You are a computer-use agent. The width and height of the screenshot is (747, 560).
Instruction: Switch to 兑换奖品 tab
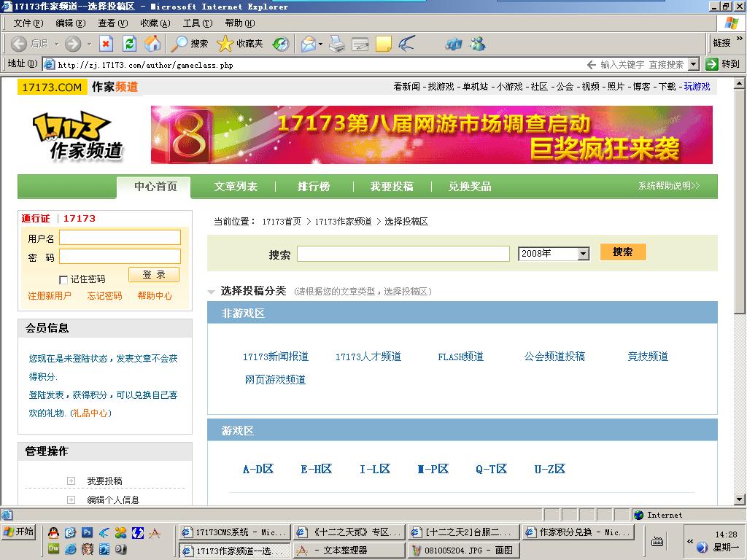(470, 187)
